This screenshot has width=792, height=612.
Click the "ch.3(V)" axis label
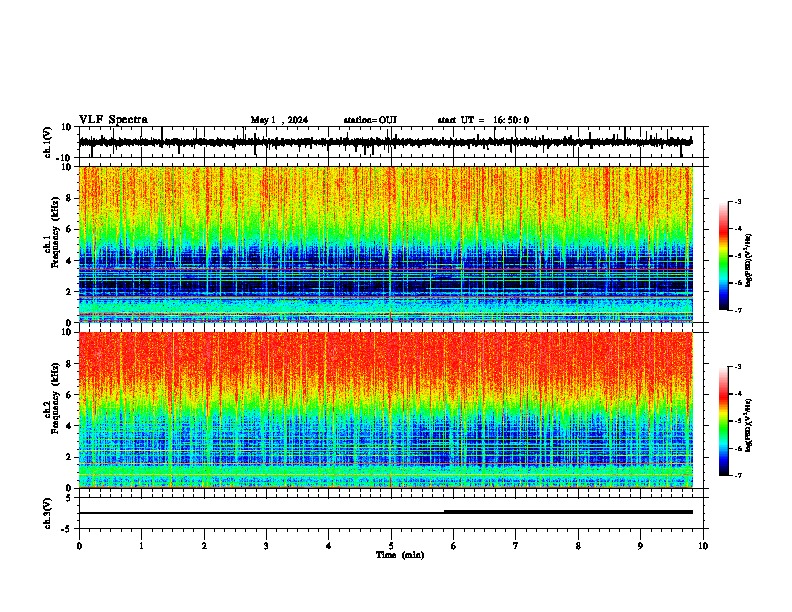[48, 514]
